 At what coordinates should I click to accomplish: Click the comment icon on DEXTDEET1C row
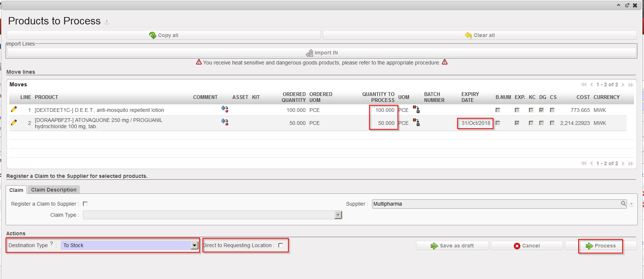click(225, 109)
